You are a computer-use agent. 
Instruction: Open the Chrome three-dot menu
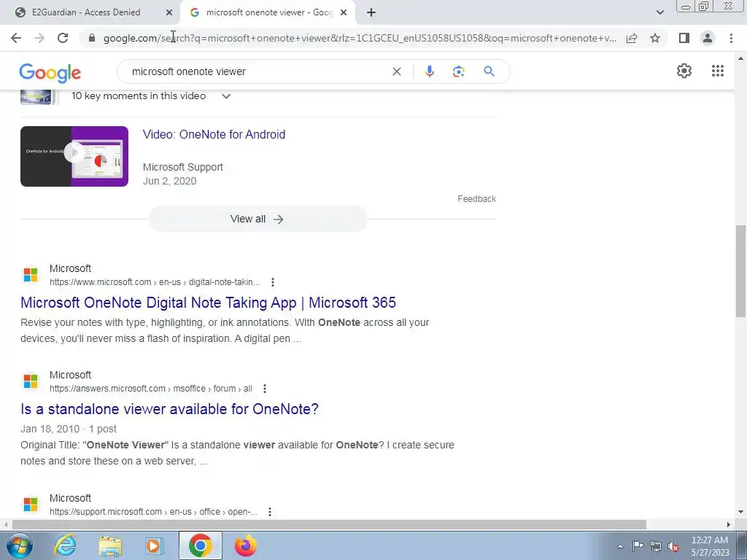pyautogui.click(x=731, y=38)
